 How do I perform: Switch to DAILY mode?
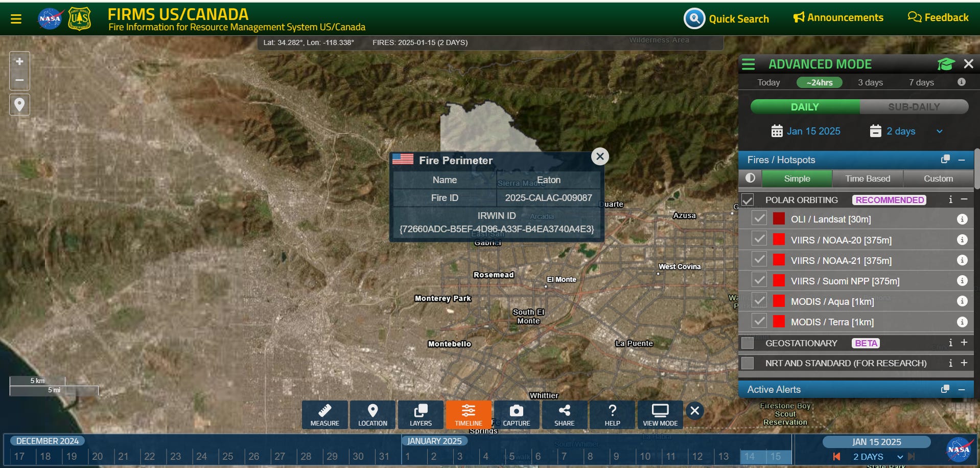[805, 107]
